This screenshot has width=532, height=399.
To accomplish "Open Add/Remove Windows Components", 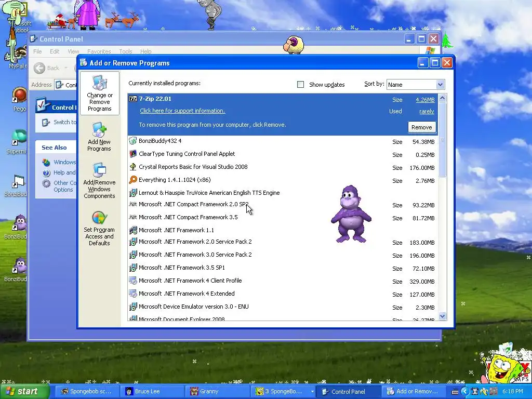I will (99, 181).
